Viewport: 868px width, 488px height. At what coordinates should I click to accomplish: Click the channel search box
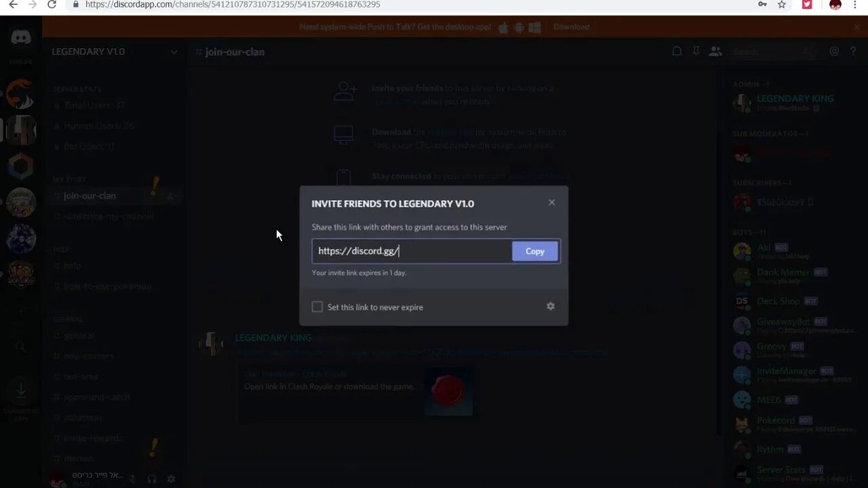point(771,52)
